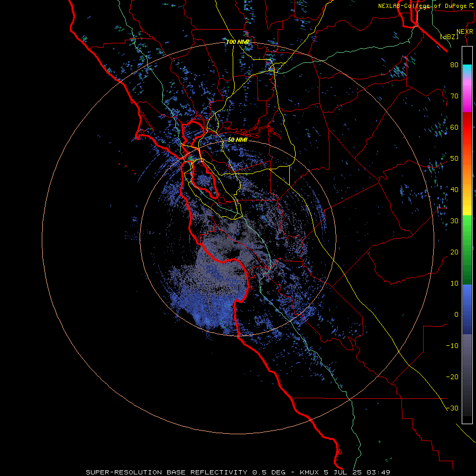Click the Super-Resolution Base Reflectivity caption
The width and height of the screenshot is (476, 476).
click(x=238, y=472)
